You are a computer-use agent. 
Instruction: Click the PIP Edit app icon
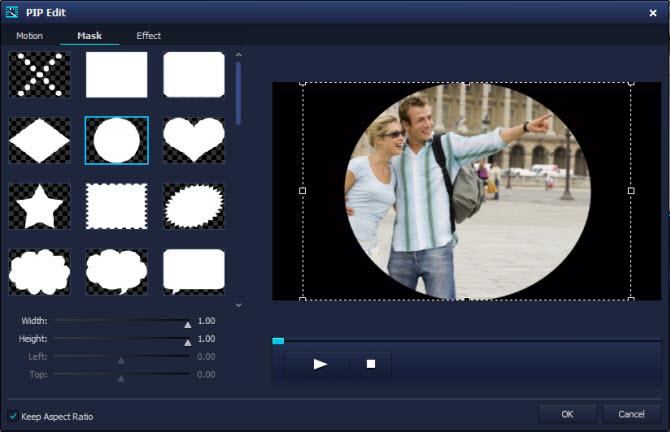[x=12, y=12]
